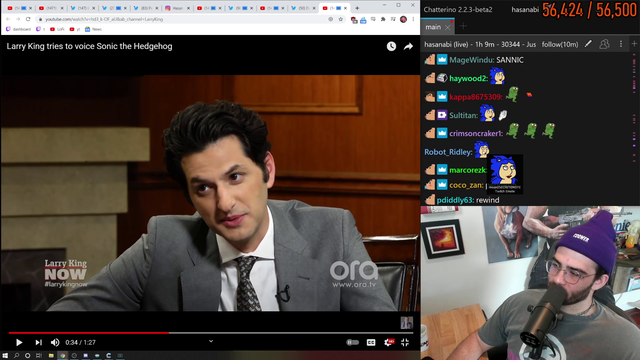Open the LoFi bookmark
640x360 pixels.
pos(57,29)
